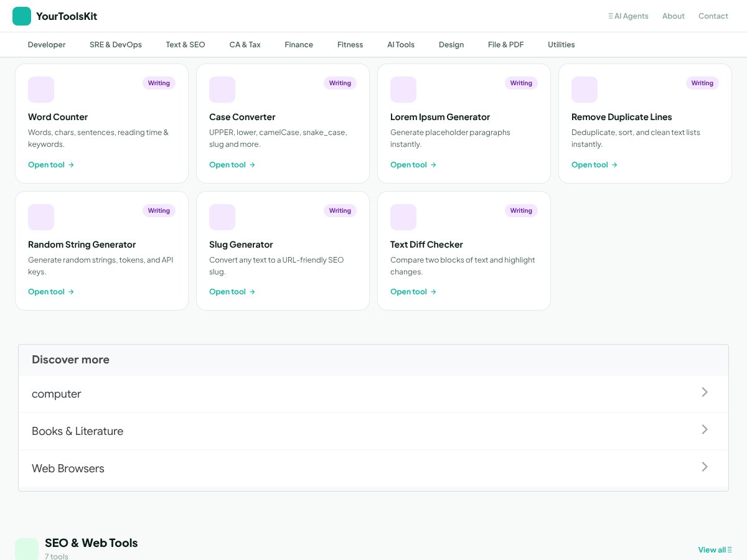The image size is (747, 560).
Task: Click the Slug Generator card icon
Action: (222, 217)
